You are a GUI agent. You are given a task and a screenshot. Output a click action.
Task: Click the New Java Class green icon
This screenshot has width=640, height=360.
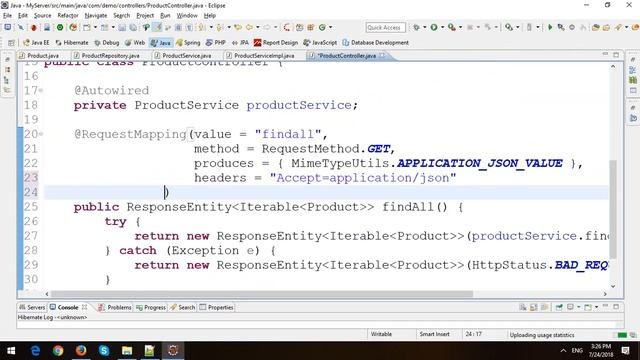[x=322, y=27]
